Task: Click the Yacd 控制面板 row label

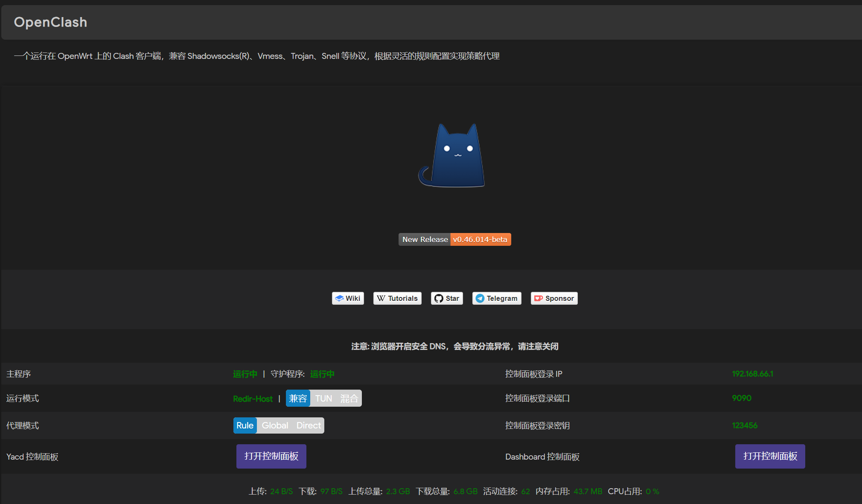Action: pos(32,457)
